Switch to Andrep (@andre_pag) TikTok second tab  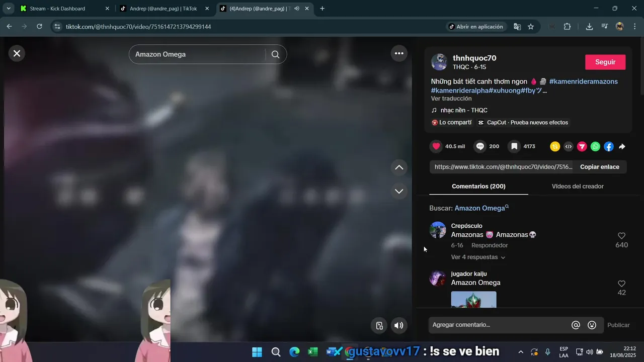click(165, 9)
